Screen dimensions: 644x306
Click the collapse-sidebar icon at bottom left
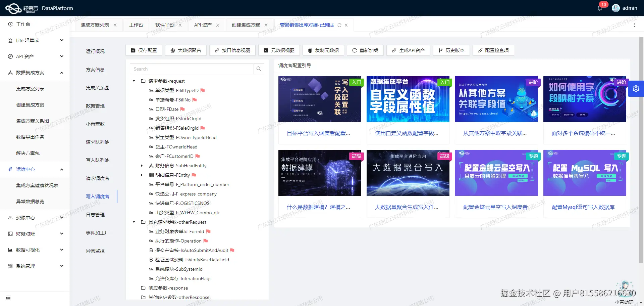(8, 298)
